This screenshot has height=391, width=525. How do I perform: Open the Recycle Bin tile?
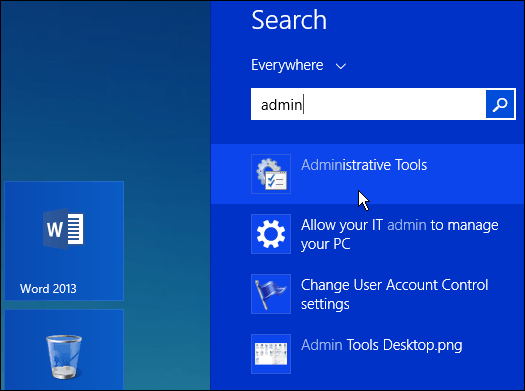[x=64, y=350]
